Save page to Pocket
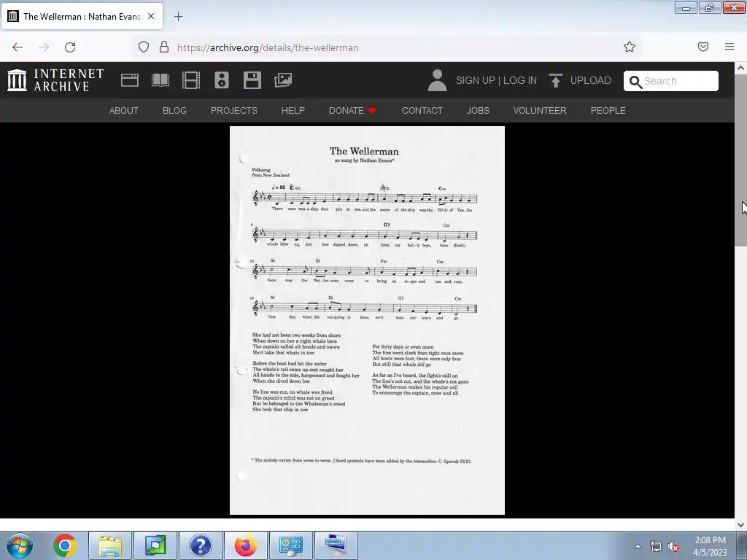This screenshot has height=560, width=747. [703, 47]
